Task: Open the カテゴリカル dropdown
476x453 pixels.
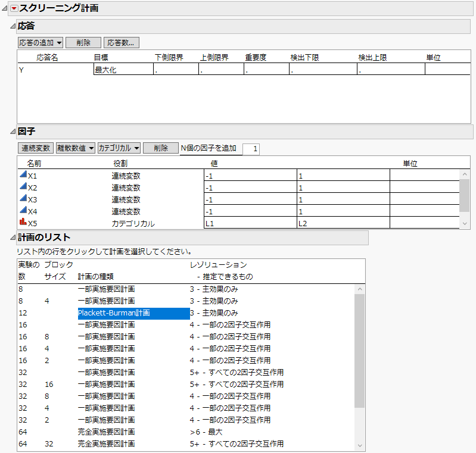Action: pyautogui.click(x=119, y=148)
